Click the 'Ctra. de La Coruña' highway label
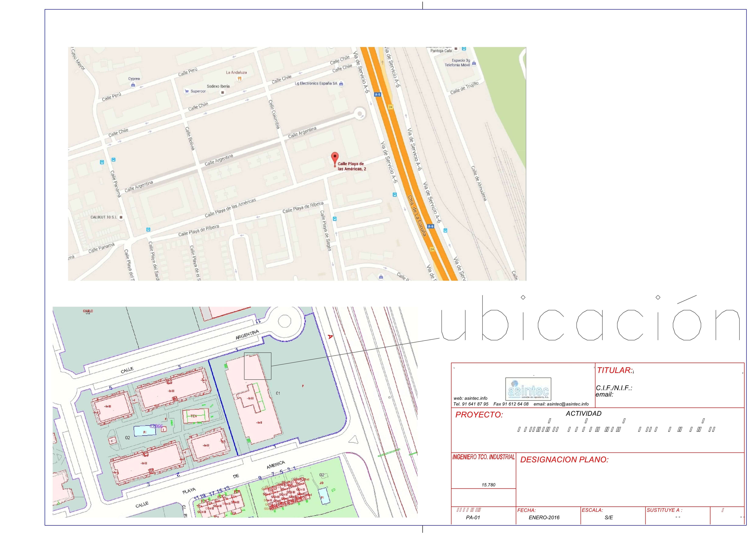 click(x=417, y=216)
